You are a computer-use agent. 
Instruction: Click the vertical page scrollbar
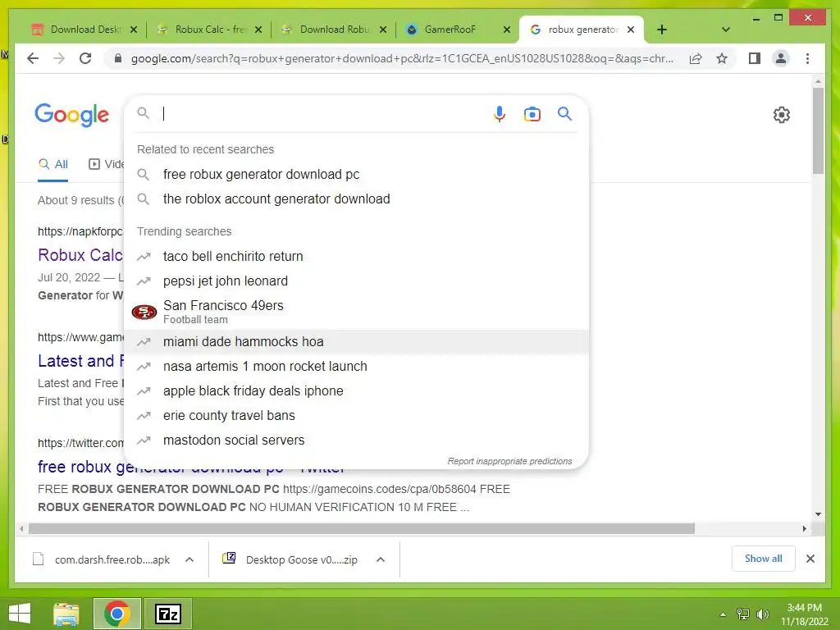(x=818, y=131)
